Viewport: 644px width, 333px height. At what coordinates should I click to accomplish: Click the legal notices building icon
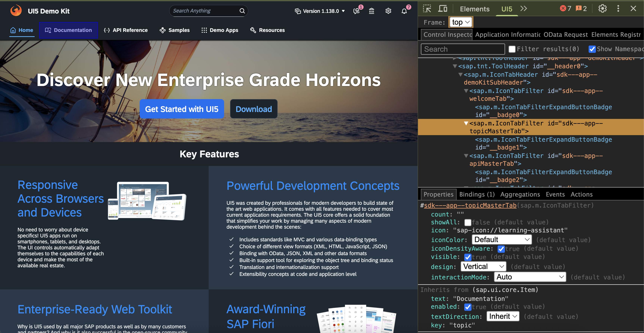pos(371,11)
